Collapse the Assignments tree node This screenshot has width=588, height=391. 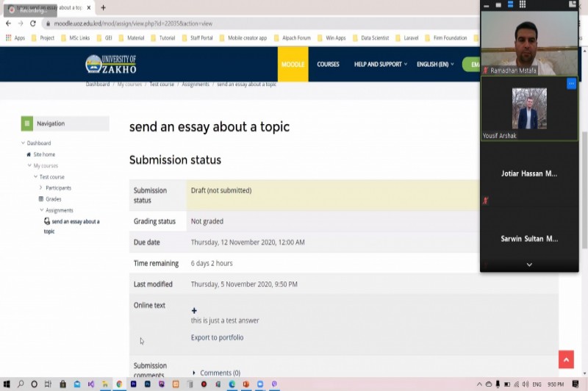click(x=41, y=210)
